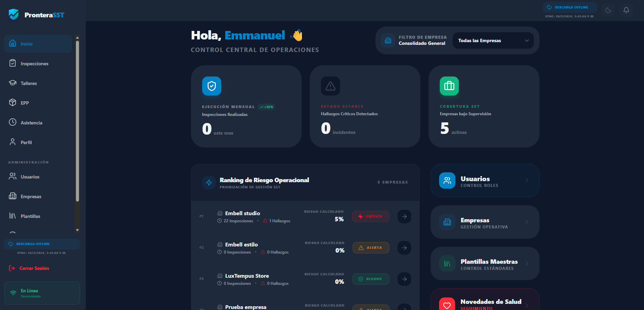Open Asistencia page from sidebar
The width and height of the screenshot is (644, 310).
[38, 123]
